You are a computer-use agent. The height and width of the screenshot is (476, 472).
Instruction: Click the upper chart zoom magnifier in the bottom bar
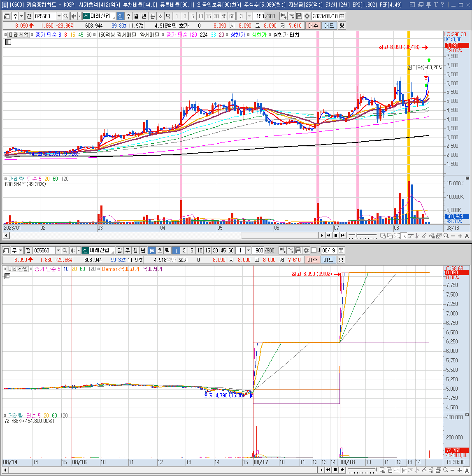[446, 236]
